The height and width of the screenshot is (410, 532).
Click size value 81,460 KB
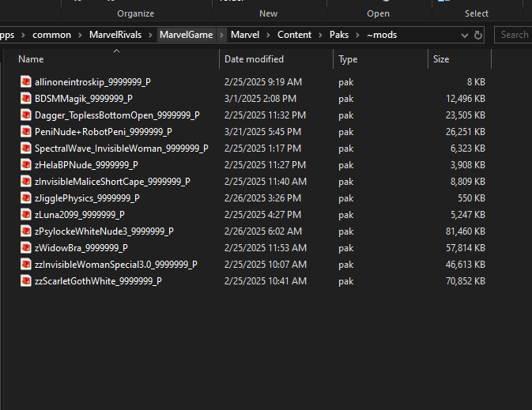coord(465,231)
